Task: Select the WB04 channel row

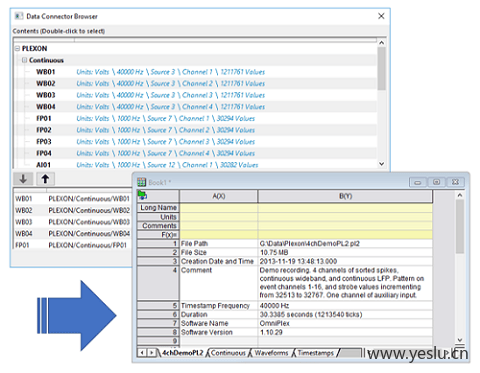Action: point(195,107)
